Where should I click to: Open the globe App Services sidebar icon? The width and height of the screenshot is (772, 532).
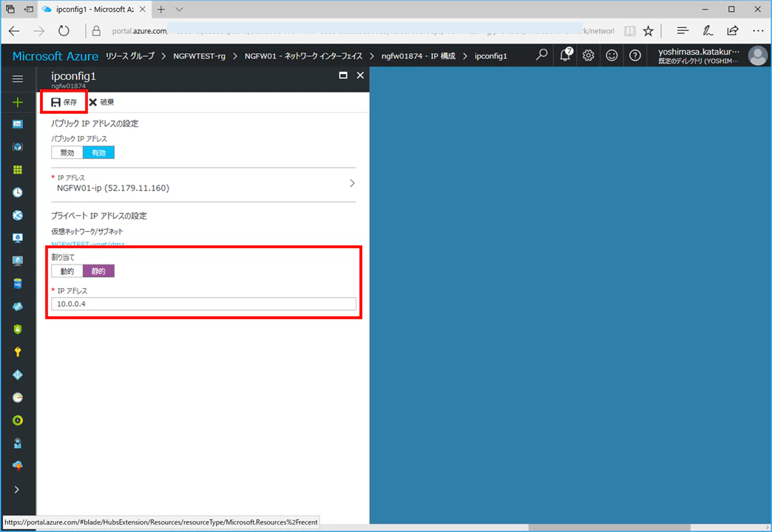[18, 215]
